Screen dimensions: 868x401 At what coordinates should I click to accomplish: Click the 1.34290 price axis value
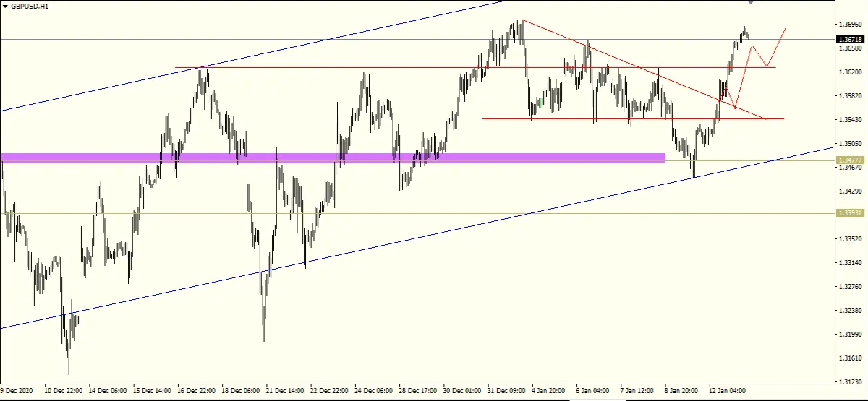pyautogui.click(x=849, y=191)
